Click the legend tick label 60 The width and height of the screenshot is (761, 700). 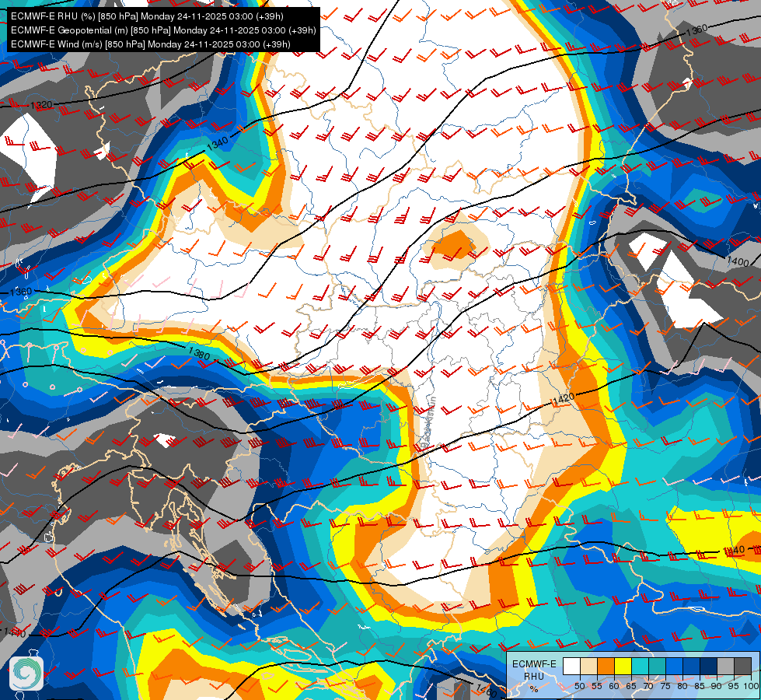click(614, 687)
